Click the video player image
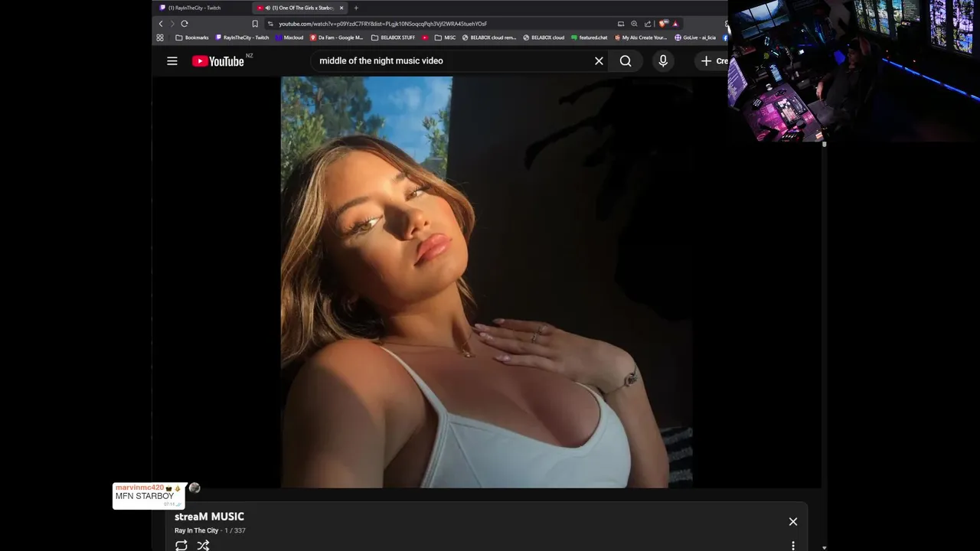 [487, 282]
